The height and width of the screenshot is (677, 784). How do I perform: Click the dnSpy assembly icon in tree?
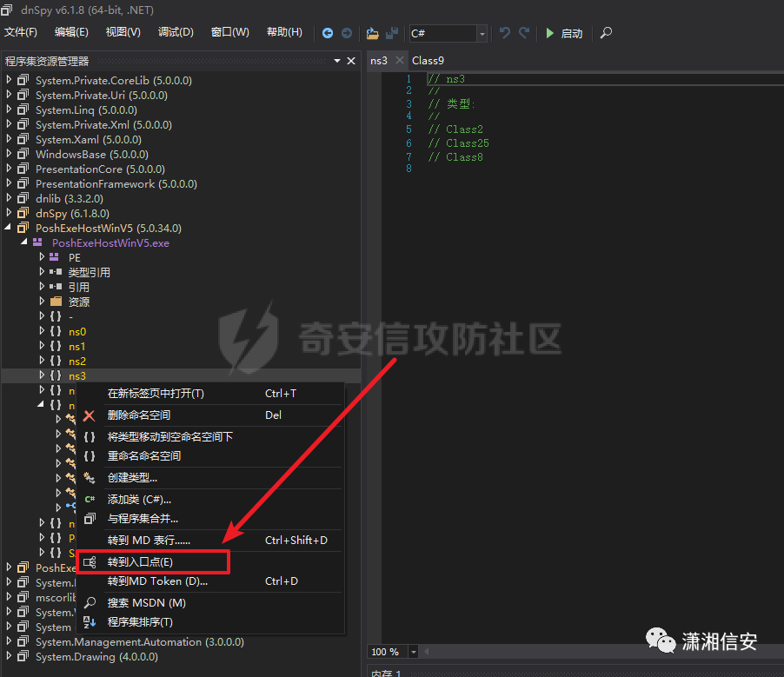(23, 214)
